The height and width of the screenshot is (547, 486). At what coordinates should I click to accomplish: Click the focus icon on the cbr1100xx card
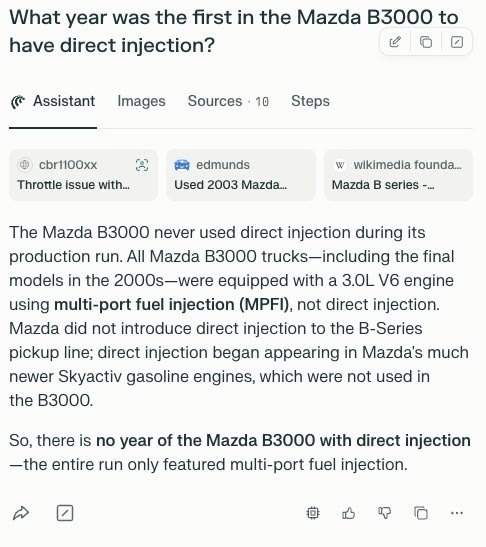tap(142, 165)
